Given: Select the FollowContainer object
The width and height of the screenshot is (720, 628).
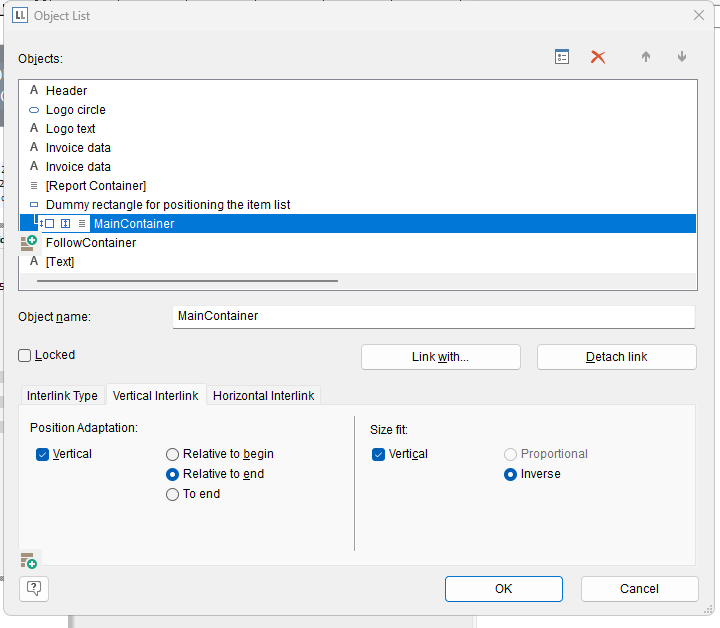Looking at the screenshot, I should [x=90, y=243].
